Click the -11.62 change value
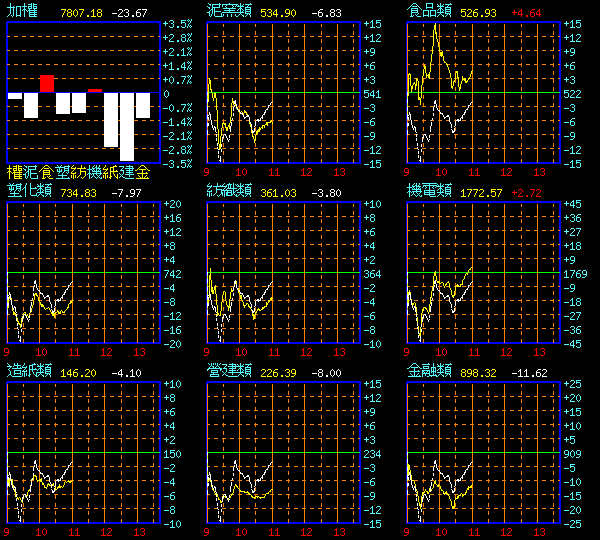The image size is (600, 540). coord(530,373)
